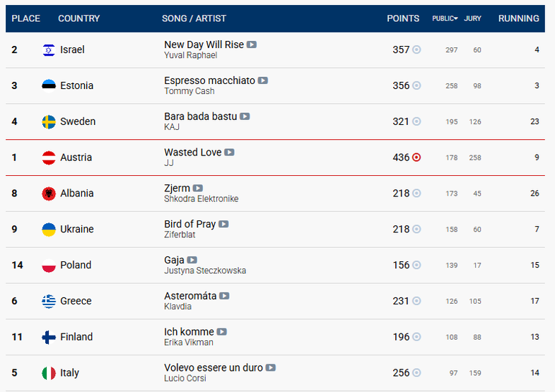Select the Poland row Gaja song title

(174, 260)
